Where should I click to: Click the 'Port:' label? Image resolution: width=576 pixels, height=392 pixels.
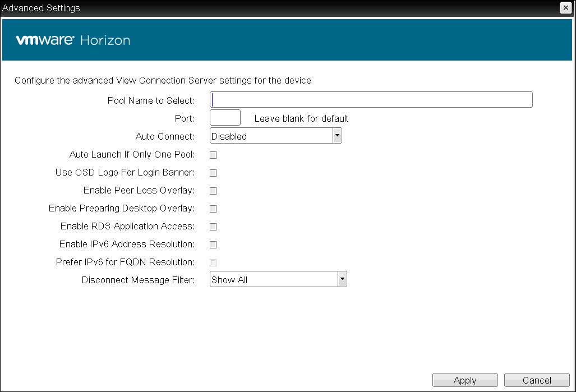(185, 119)
